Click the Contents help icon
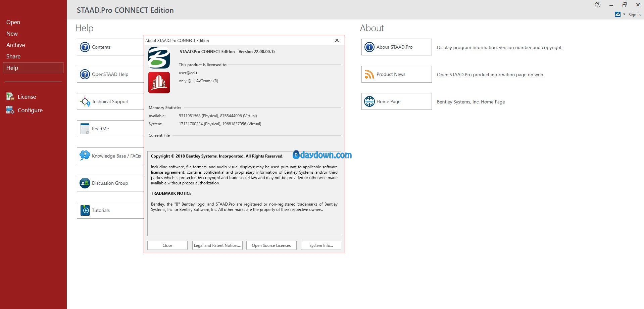The width and height of the screenshot is (644, 309). tap(85, 47)
